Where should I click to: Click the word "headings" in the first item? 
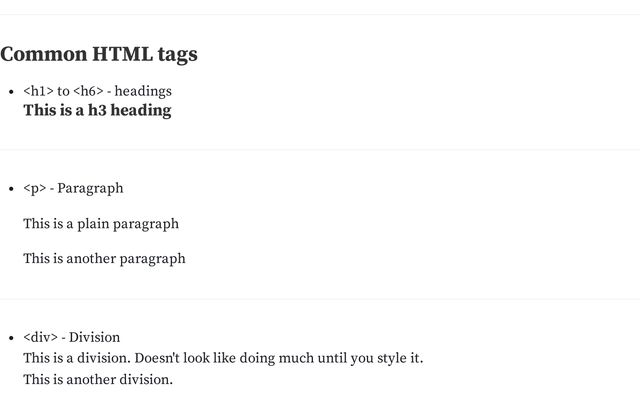tap(143, 91)
